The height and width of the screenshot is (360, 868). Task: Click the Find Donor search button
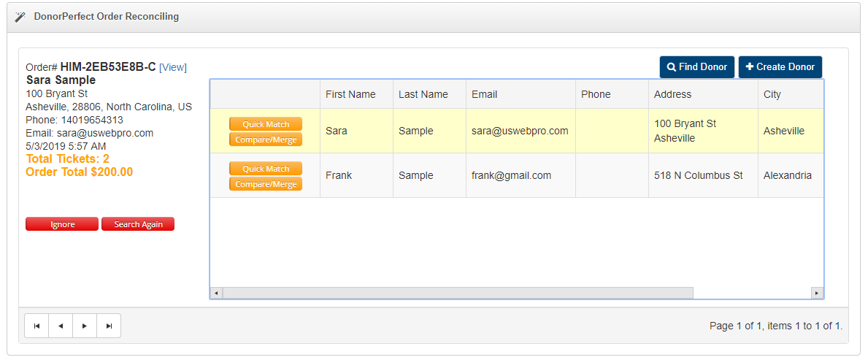696,67
